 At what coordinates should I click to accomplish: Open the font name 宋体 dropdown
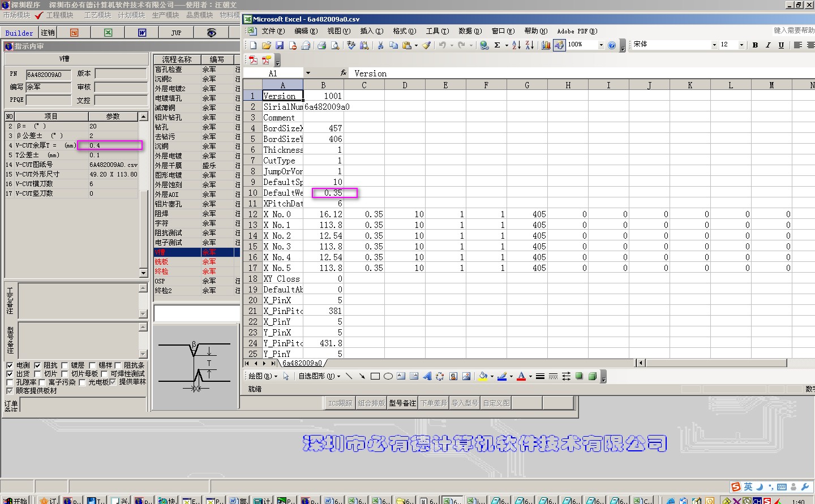[x=714, y=45]
